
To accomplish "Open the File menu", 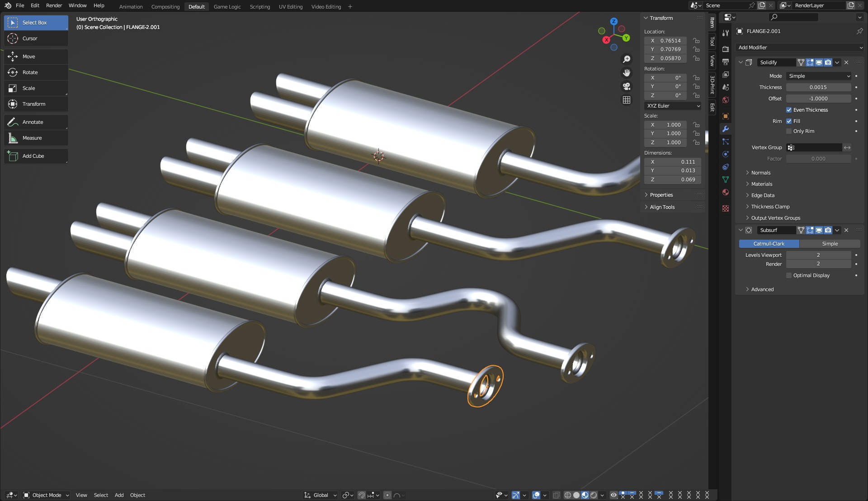I will [20, 5].
